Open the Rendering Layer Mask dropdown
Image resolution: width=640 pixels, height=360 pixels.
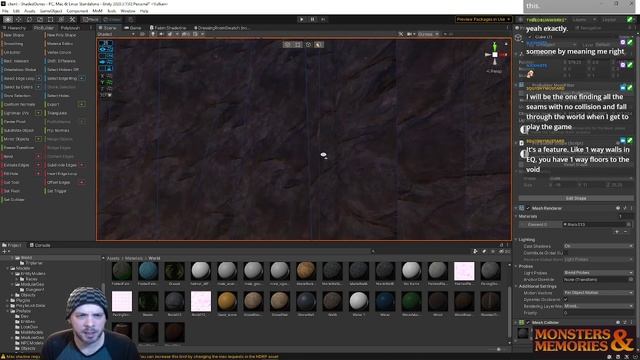(598, 306)
